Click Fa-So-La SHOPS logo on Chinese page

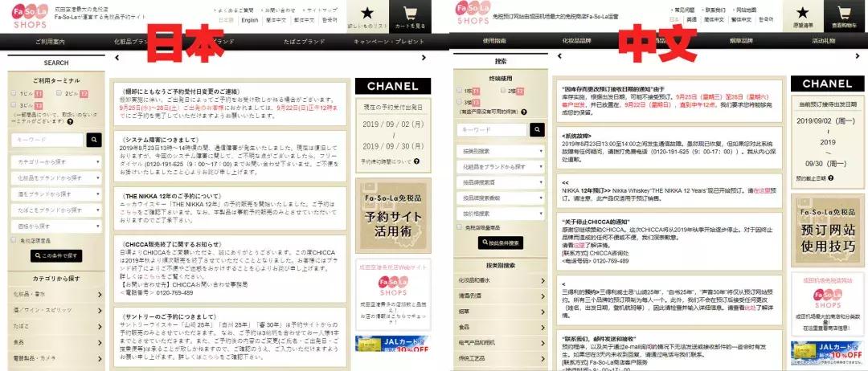pyautogui.click(x=473, y=14)
